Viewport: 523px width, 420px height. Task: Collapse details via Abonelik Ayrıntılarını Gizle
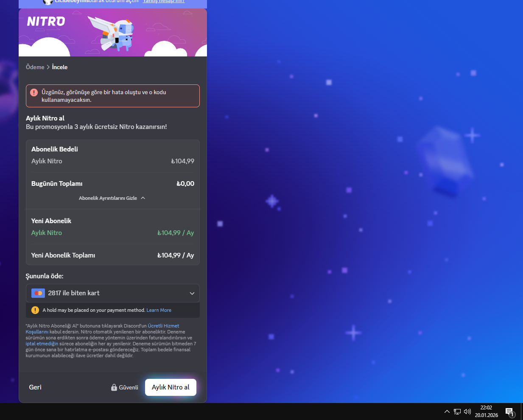112,198
